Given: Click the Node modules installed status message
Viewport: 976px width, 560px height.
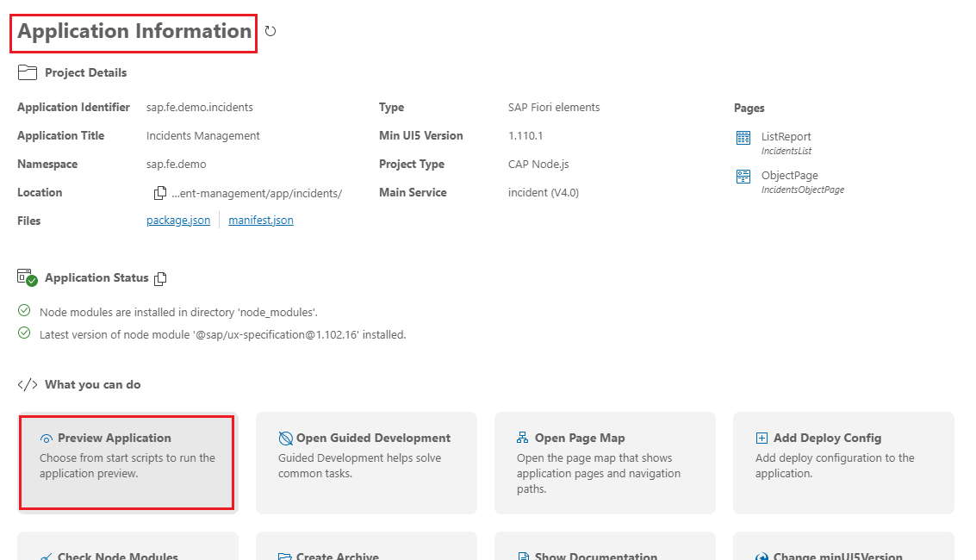Looking at the screenshot, I should click(178, 313).
